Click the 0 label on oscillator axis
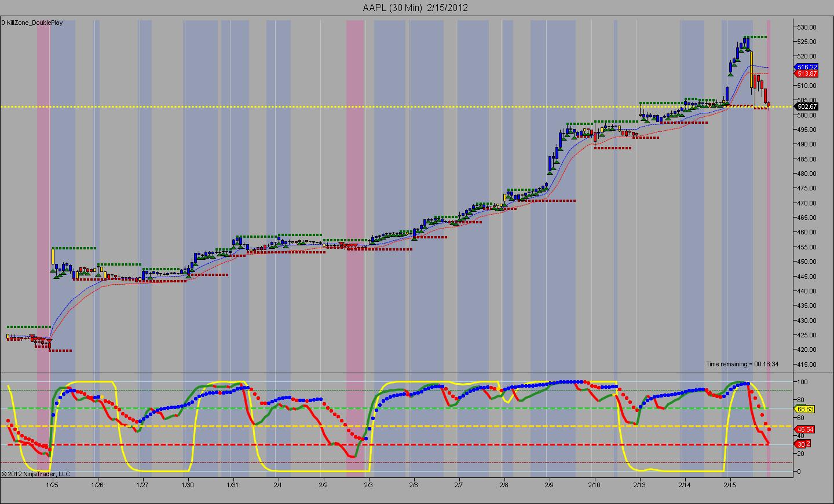Screen dimensions: 834x504 click(799, 472)
